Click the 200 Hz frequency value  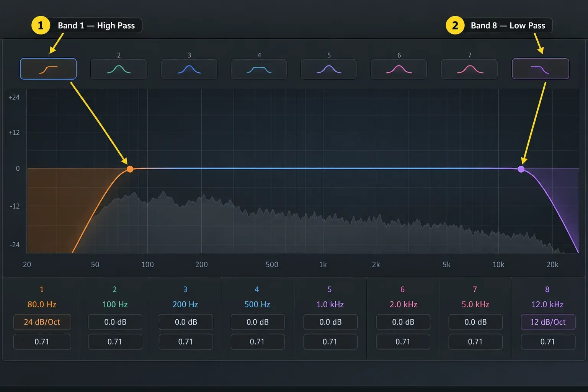pyautogui.click(x=185, y=304)
